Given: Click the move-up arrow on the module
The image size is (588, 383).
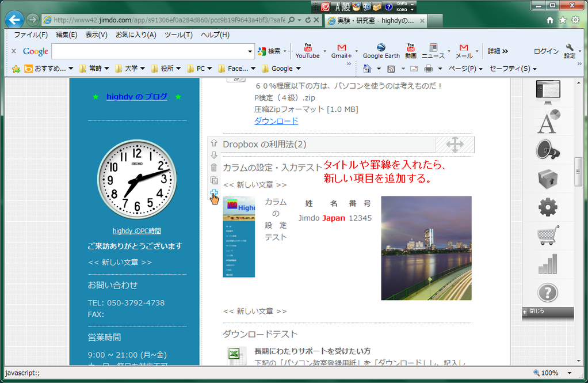Looking at the screenshot, I should tap(214, 143).
